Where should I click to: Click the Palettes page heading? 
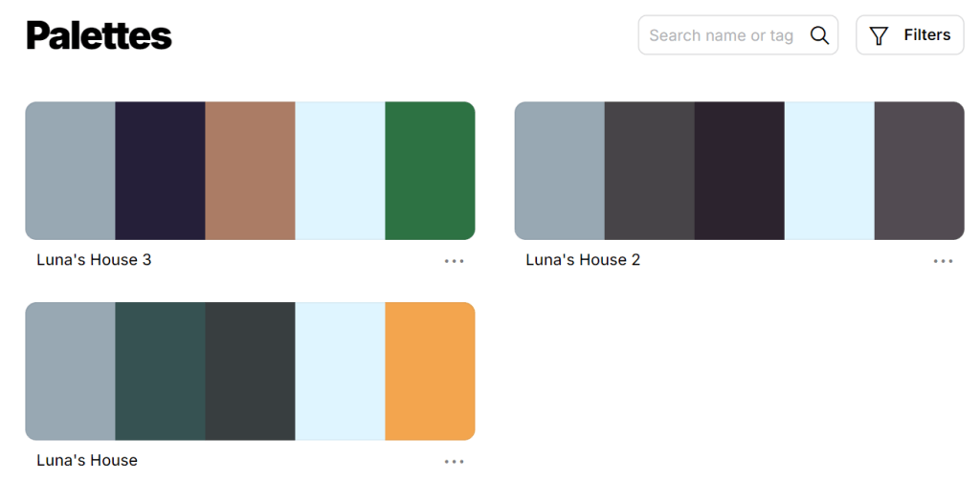(x=100, y=36)
